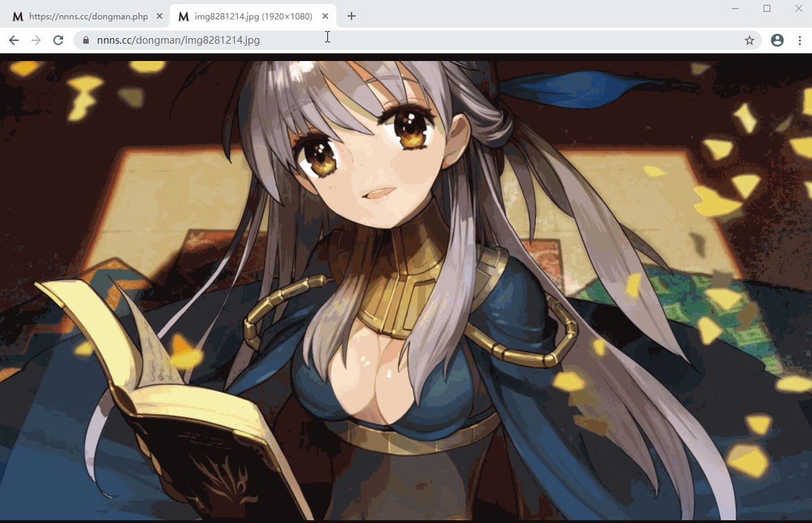
Task: Open a new tab with the plus button
Action: coord(352,16)
